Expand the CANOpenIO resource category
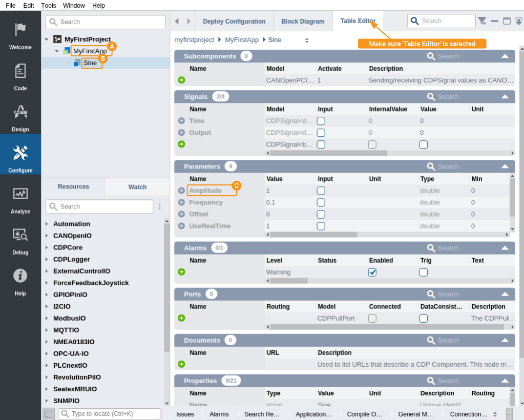 (47, 236)
